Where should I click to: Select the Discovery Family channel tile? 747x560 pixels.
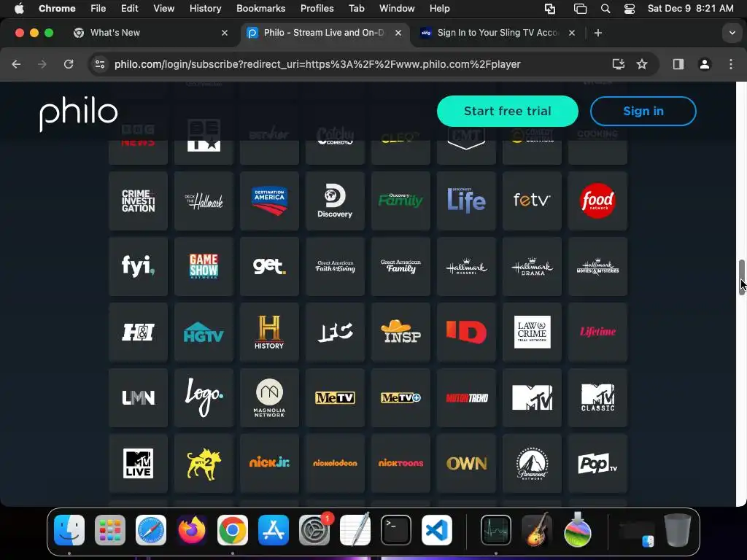coord(400,201)
